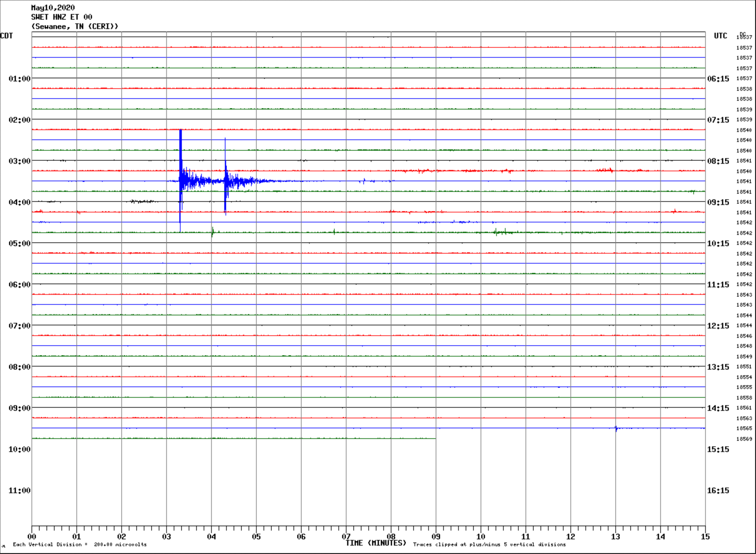Click the May10,2020 date header

click(x=53, y=7)
